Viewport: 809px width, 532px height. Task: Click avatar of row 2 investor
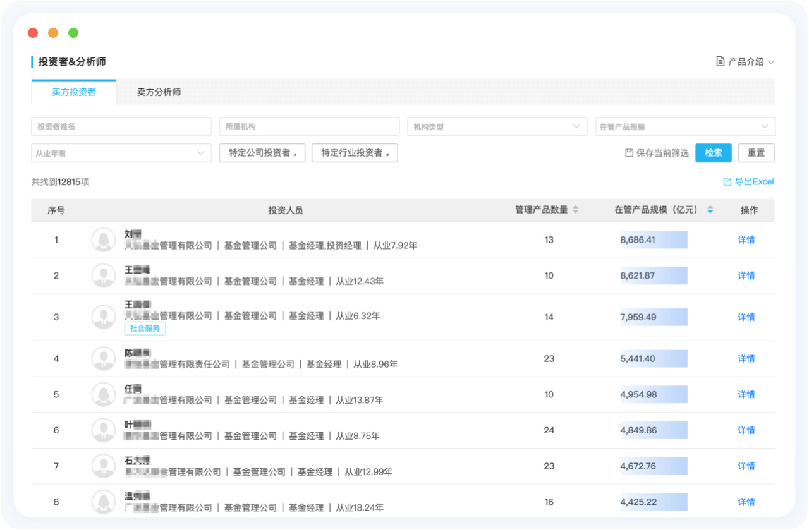[103, 275]
